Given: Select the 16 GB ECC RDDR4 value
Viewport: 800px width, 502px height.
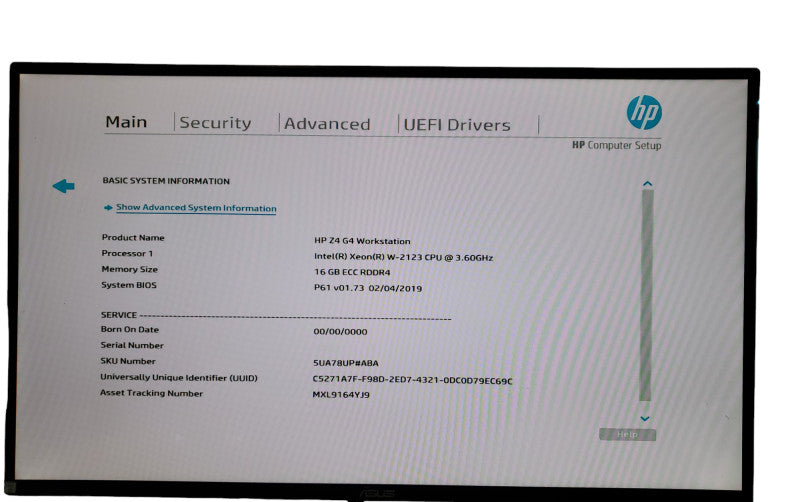Looking at the screenshot, I should [x=352, y=272].
